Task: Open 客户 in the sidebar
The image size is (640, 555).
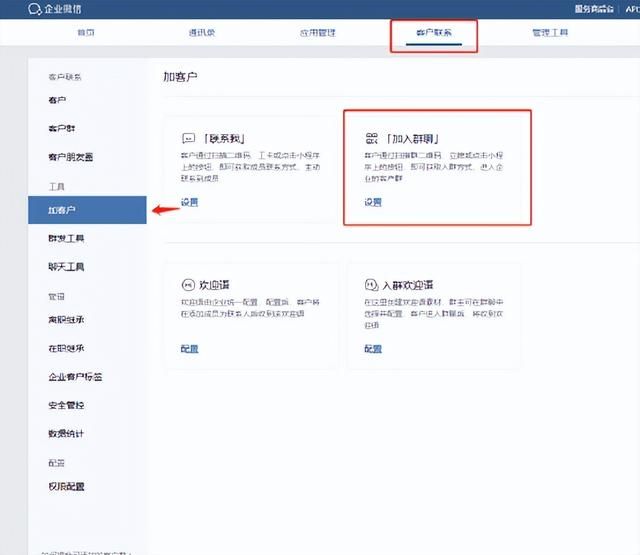Action: [57, 100]
